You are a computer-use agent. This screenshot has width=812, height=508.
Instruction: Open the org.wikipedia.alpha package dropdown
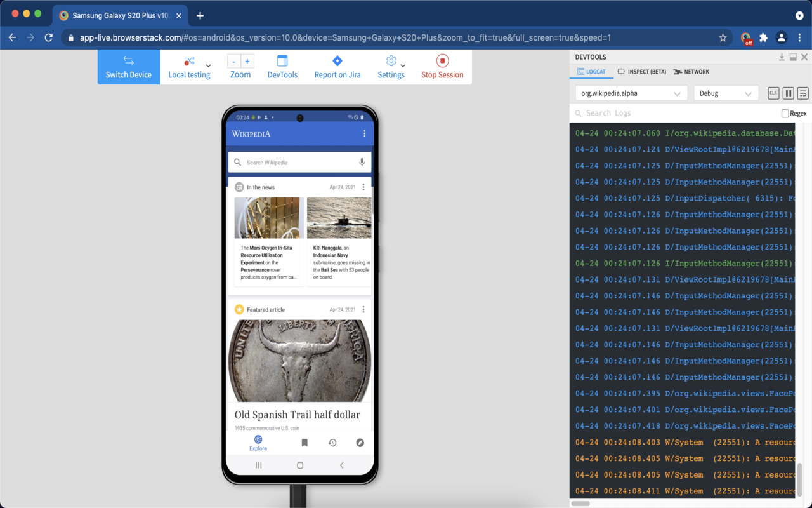click(x=630, y=93)
